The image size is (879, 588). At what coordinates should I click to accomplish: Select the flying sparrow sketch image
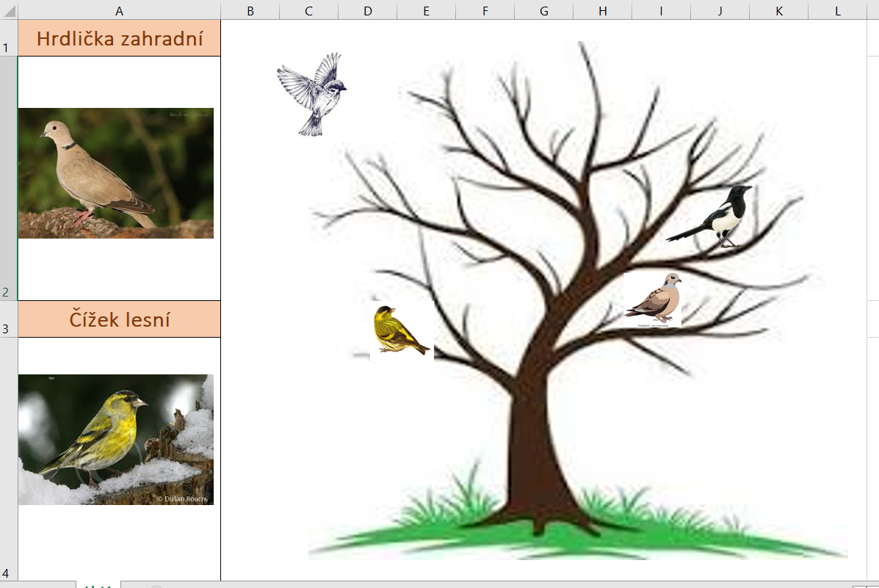tap(312, 94)
